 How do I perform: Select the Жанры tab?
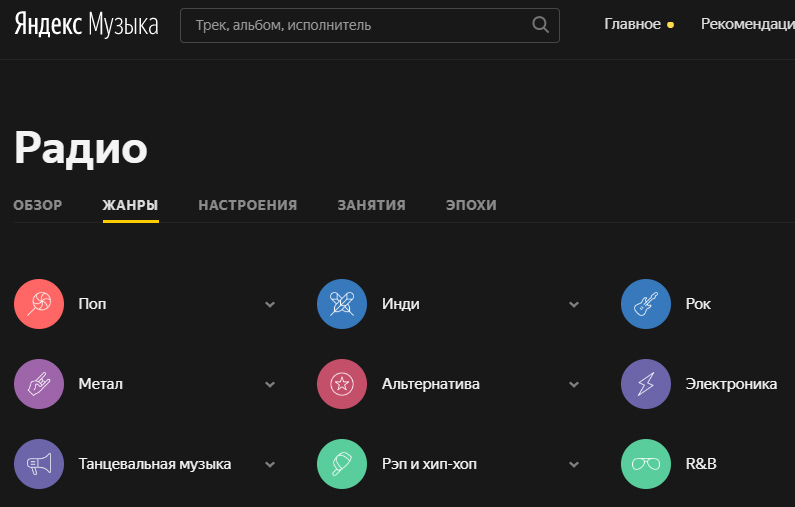point(130,205)
